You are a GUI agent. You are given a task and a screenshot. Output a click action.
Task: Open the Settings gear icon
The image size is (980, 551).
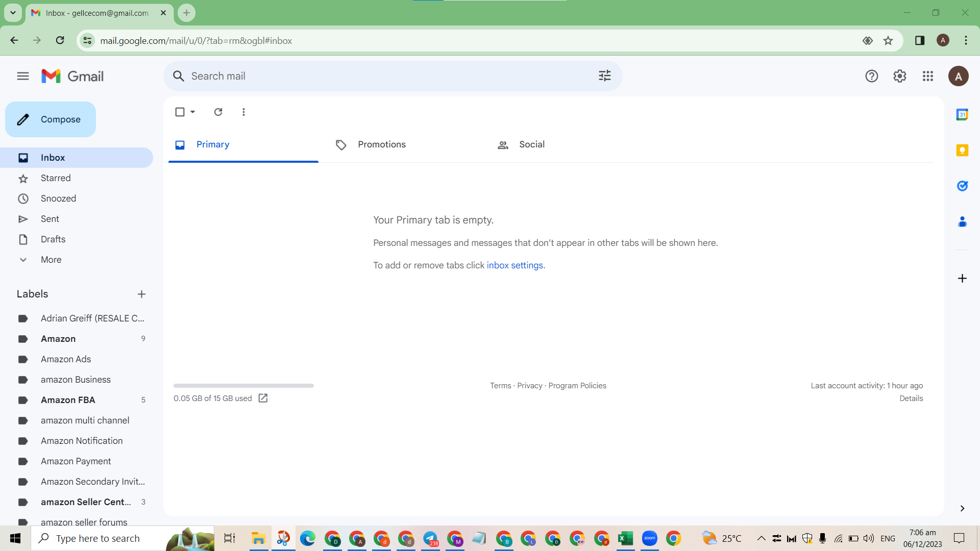pyautogui.click(x=900, y=76)
